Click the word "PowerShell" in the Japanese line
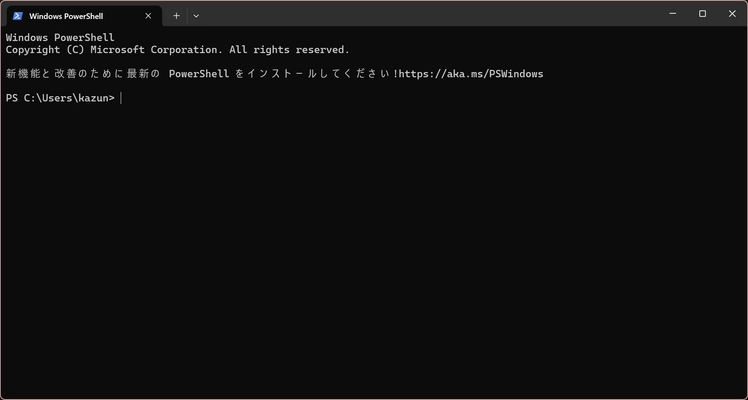 199,74
